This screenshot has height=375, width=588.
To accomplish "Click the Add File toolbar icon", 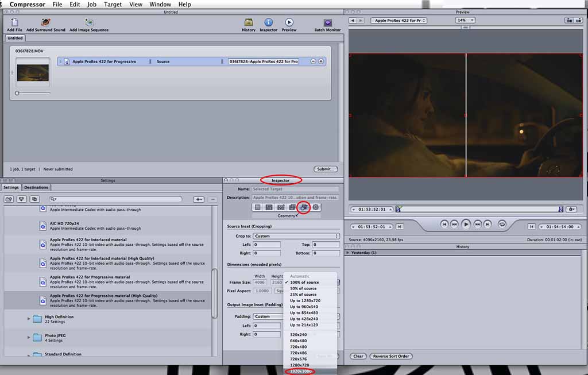I will coord(14,22).
